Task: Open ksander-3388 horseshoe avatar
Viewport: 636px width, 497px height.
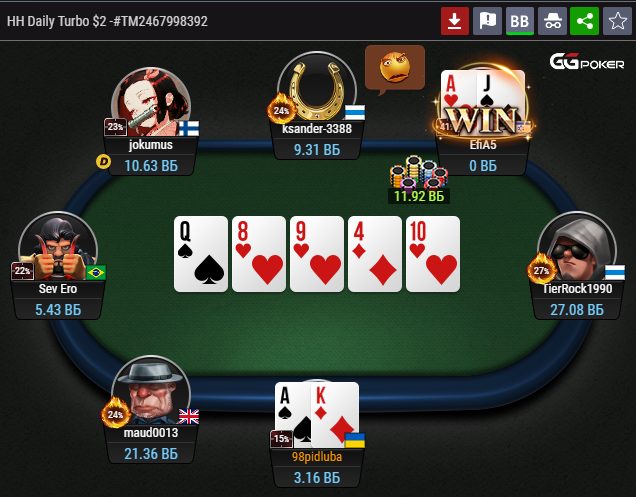Action: (317, 86)
